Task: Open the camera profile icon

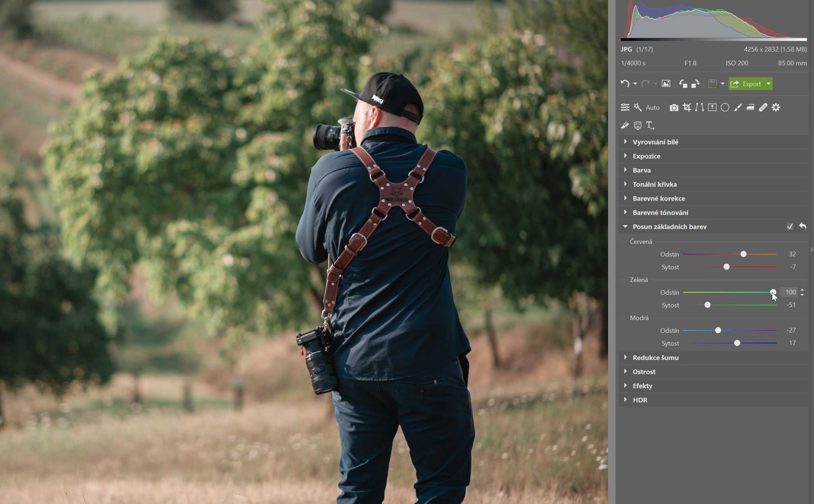Action: tap(674, 107)
